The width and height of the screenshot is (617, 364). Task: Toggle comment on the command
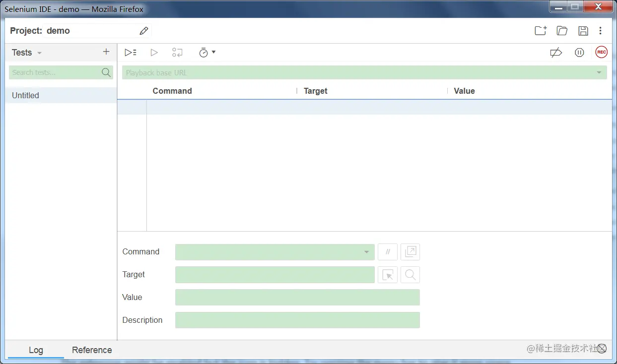(388, 252)
